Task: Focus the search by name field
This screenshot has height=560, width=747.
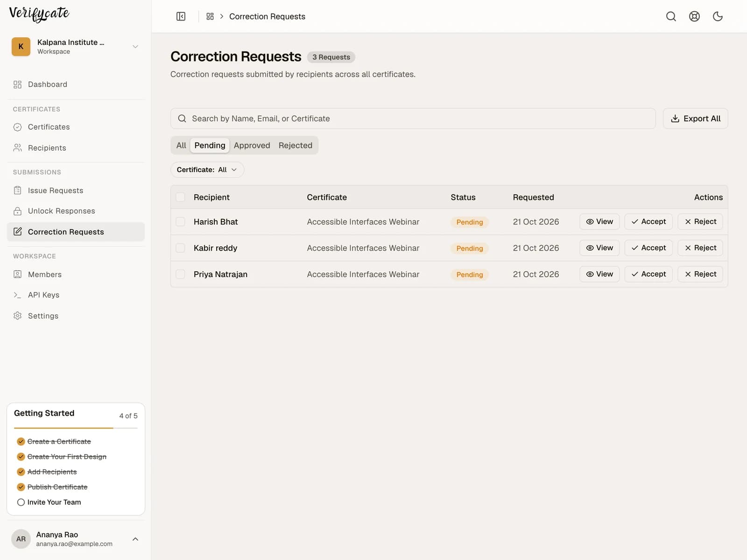Action: [413, 119]
